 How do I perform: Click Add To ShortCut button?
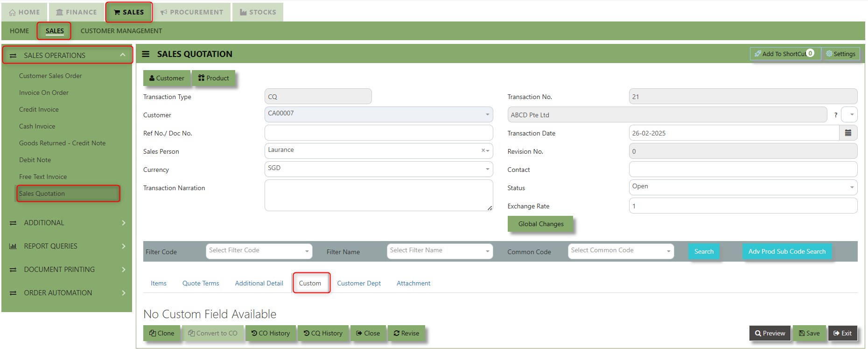click(784, 54)
